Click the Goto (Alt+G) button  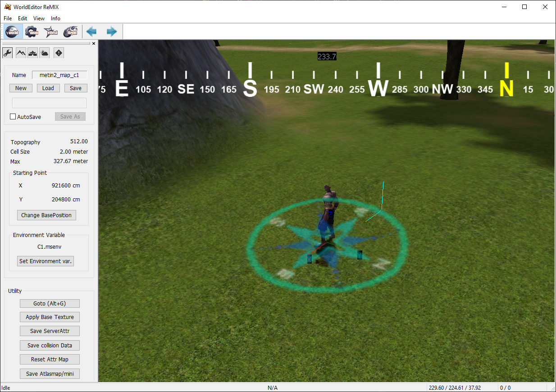(x=50, y=303)
